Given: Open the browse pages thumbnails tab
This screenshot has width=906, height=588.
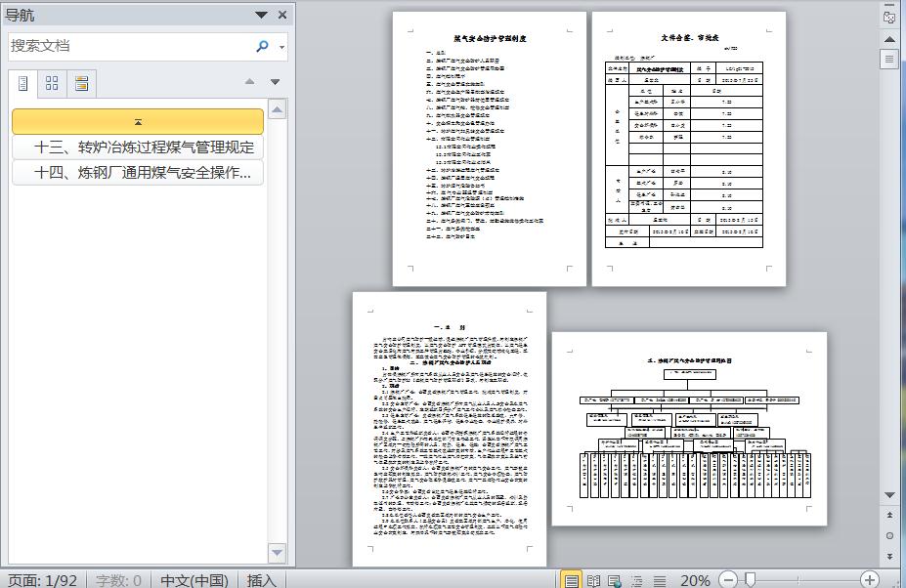Looking at the screenshot, I should (52, 83).
